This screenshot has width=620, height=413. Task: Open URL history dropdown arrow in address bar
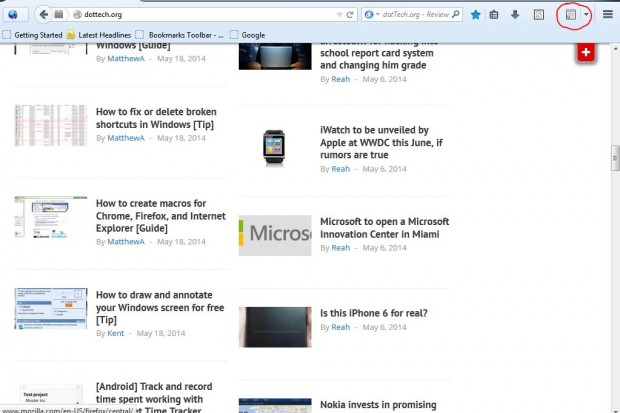tap(339, 15)
